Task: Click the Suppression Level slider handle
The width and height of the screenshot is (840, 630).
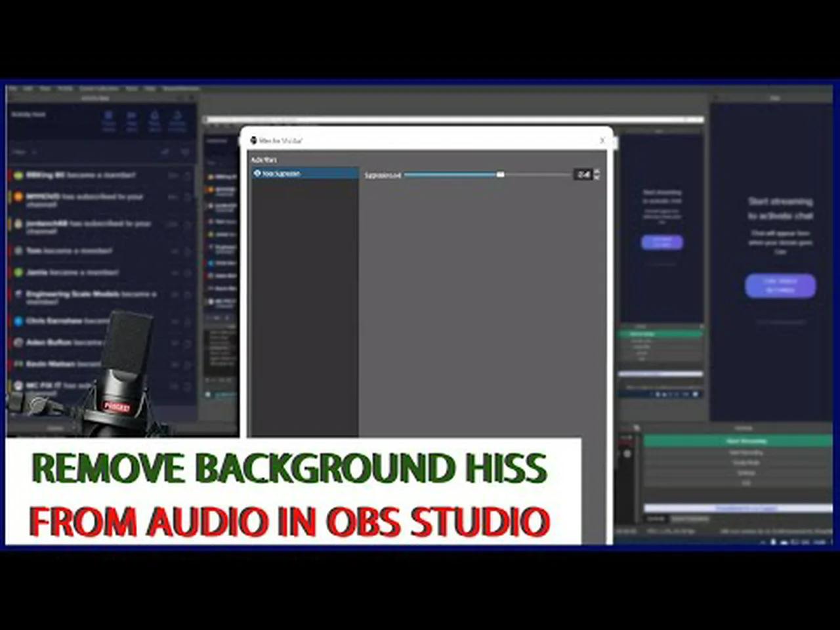Action: [500, 175]
